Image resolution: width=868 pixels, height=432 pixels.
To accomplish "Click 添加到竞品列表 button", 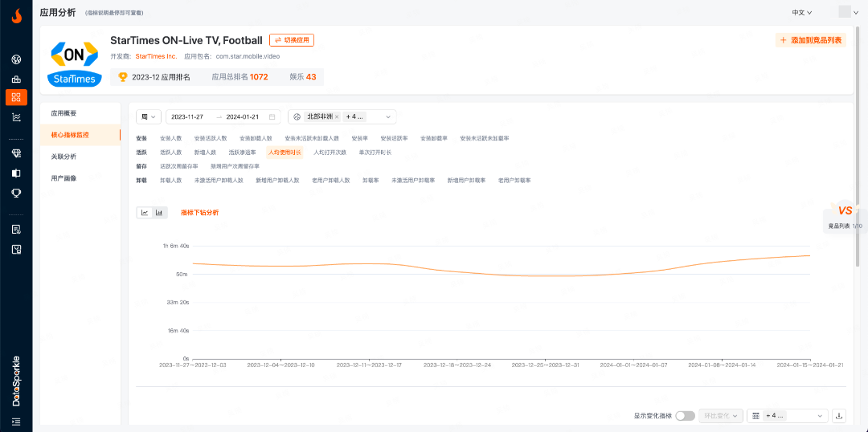I will 811,40.
